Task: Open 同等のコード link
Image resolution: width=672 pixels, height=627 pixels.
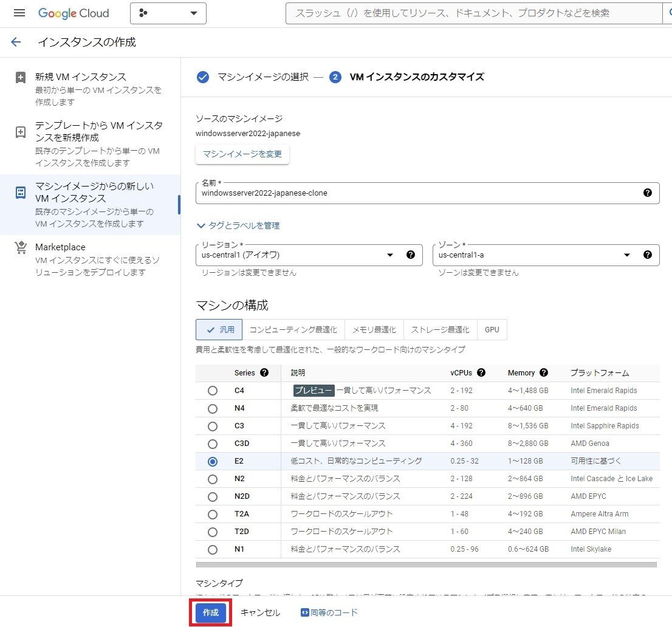Action: [x=329, y=613]
